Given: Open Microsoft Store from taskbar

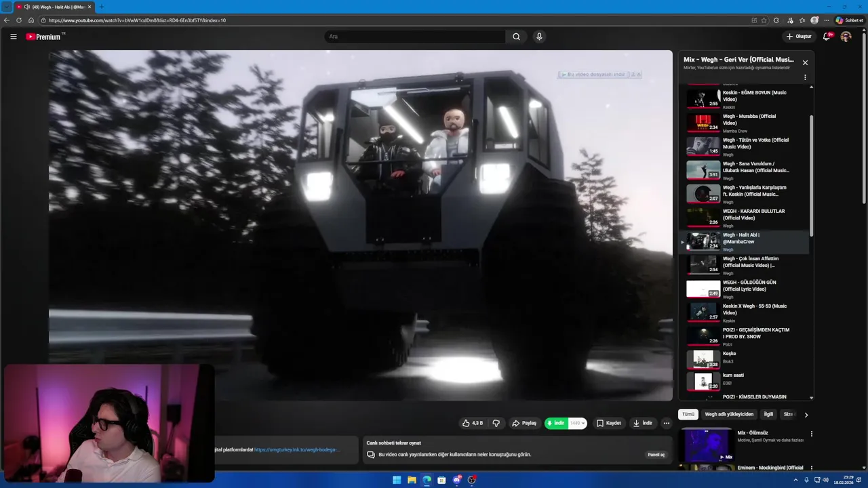Looking at the screenshot, I should click(x=441, y=480).
